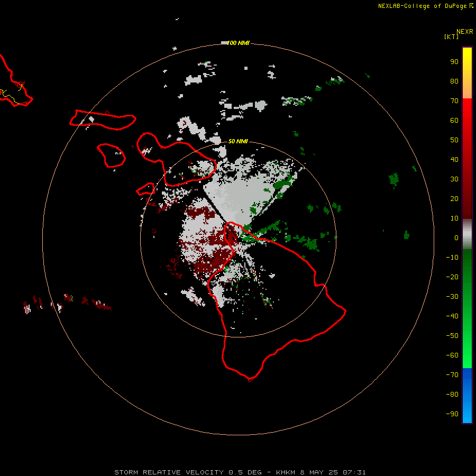The height and width of the screenshot is (476, 476).
Task: Click the 100 NMI range ring label
Action: click(238, 43)
